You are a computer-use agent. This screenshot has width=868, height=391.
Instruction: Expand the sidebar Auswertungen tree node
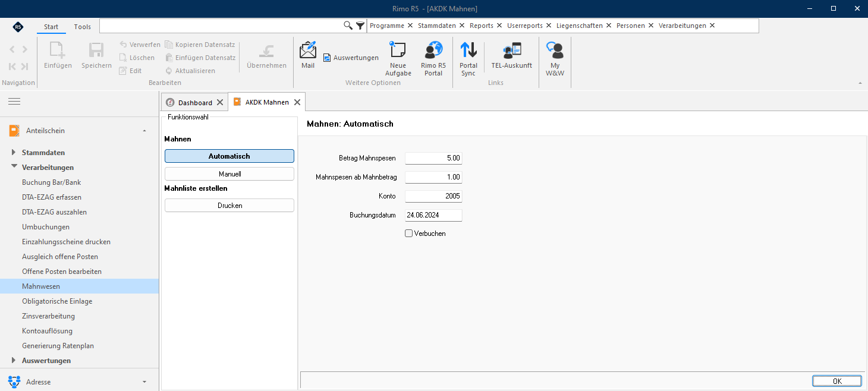click(14, 360)
